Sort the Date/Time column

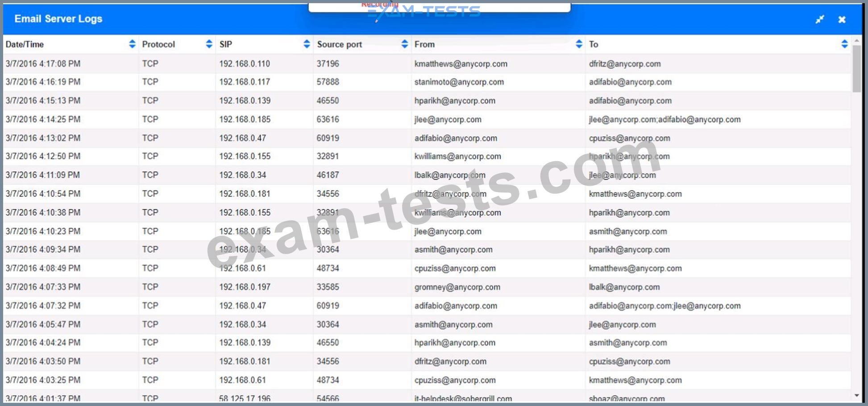pos(132,44)
